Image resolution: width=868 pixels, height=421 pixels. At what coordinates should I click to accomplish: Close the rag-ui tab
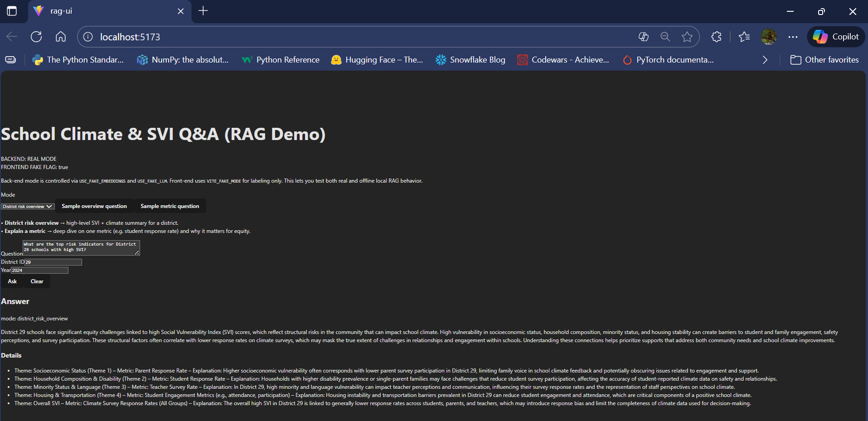pos(181,11)
